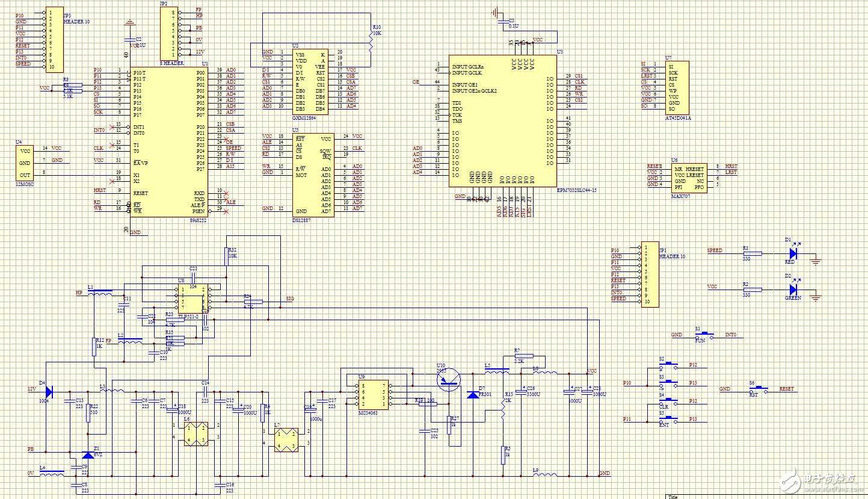Select the R15 2K variable resistor
This screenshot has width=868, height=499.
pos(503,409)
